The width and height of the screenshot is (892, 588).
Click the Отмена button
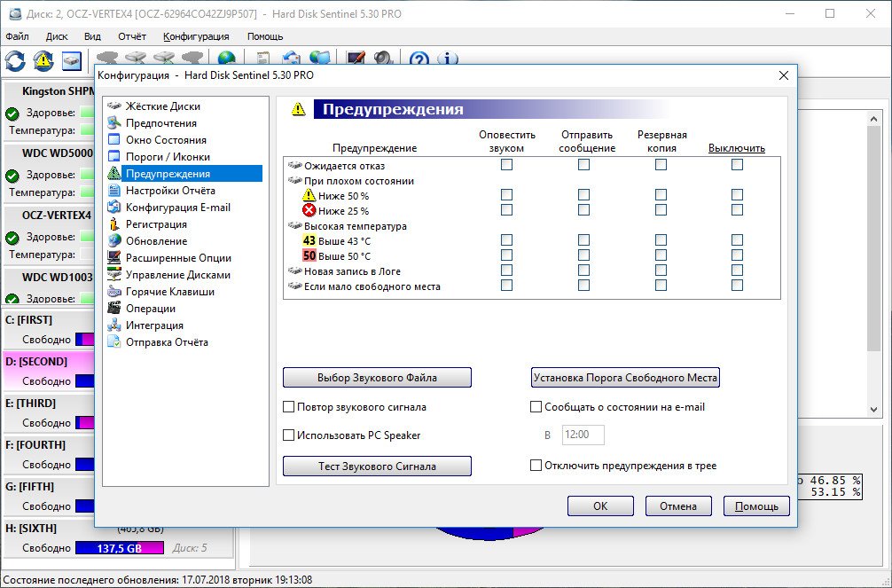pos(678,506)
